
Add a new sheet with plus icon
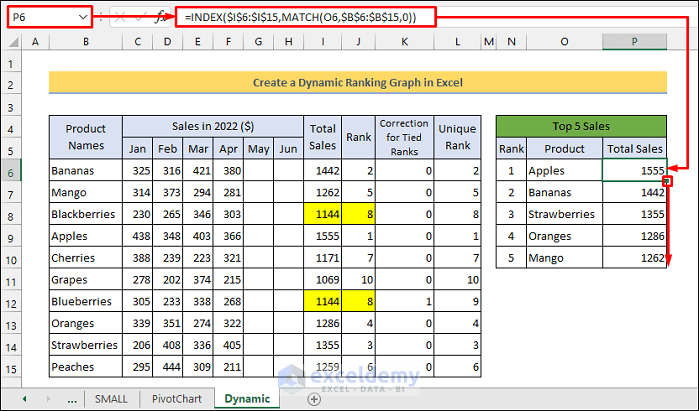314,399
